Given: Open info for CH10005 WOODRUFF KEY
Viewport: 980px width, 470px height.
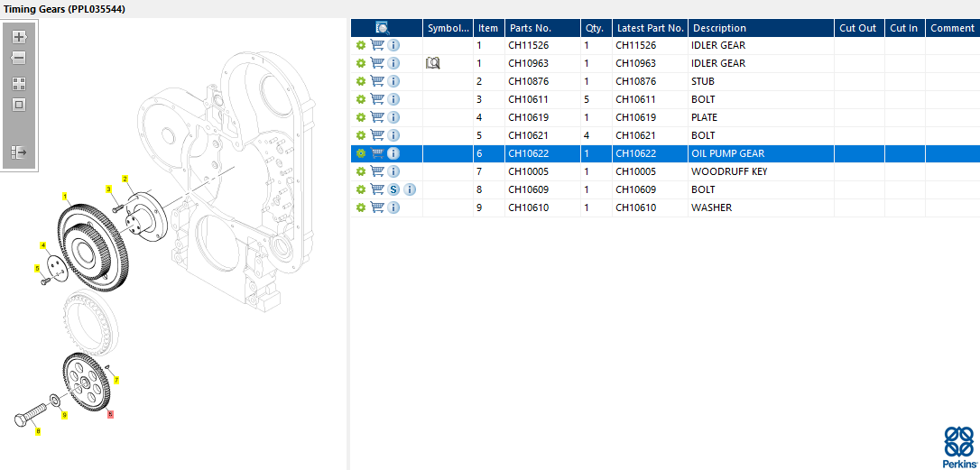Looking at the screenshot, I should 393,171.
